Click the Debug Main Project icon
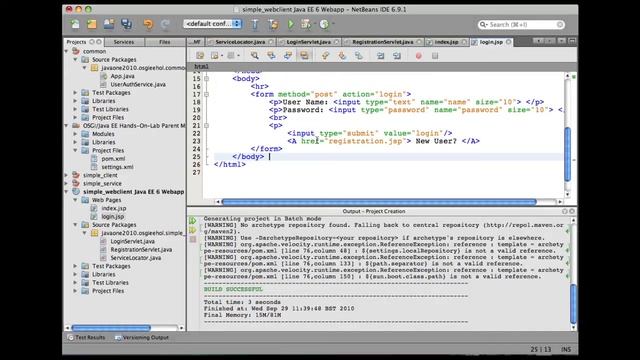Viewport: 640px width, 360px height. click(305, 24)
